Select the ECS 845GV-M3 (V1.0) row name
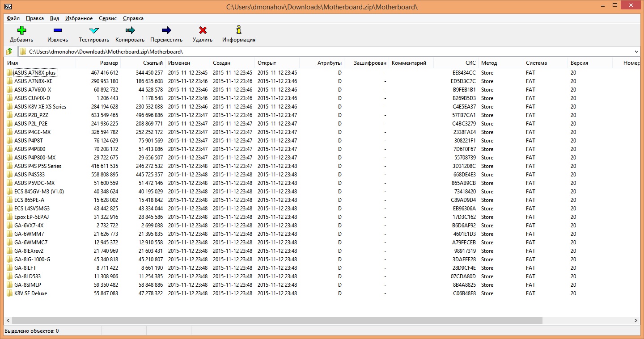The height and width of the screenshot is (339, 644). (x=39, y=191)
